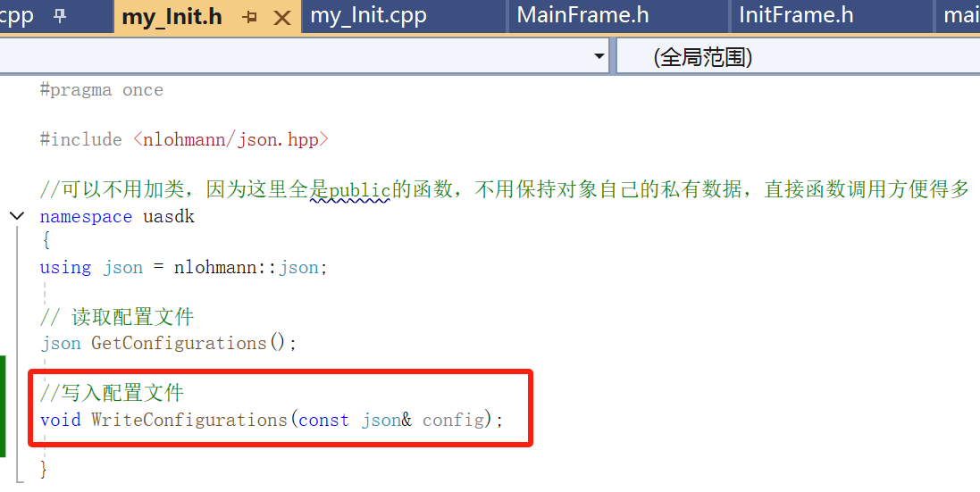Switch to the my_Init.cpp tab

369,15
